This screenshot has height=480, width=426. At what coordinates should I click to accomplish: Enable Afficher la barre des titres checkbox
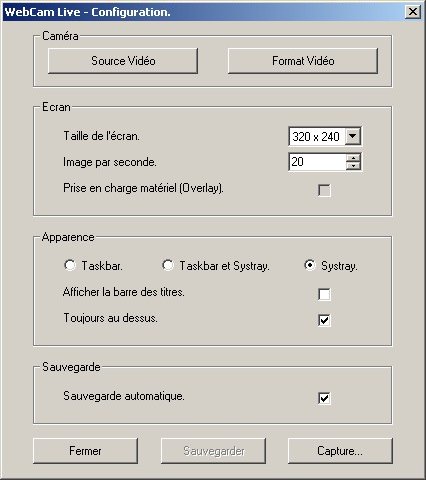tap(324, 294)
